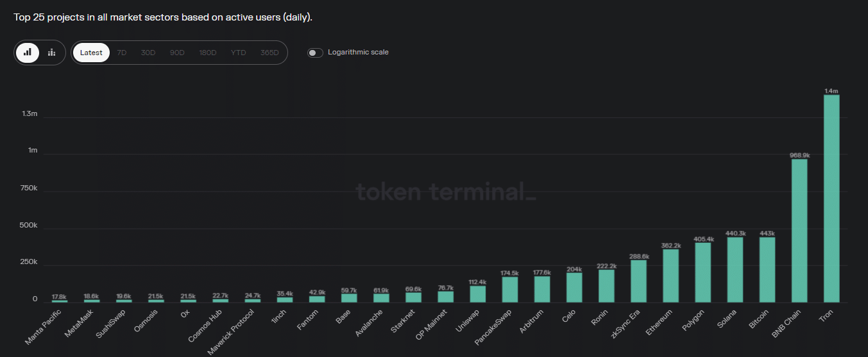This screenshot has width=868, height=357.
Task: Click the Arbitrum bar in the chart
Action: (542, 289)
